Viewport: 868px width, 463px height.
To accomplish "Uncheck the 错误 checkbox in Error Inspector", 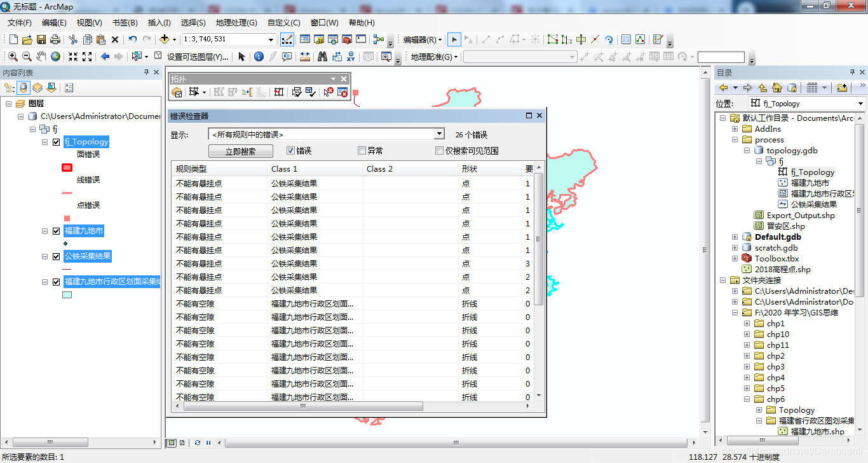I will [290, 151].
